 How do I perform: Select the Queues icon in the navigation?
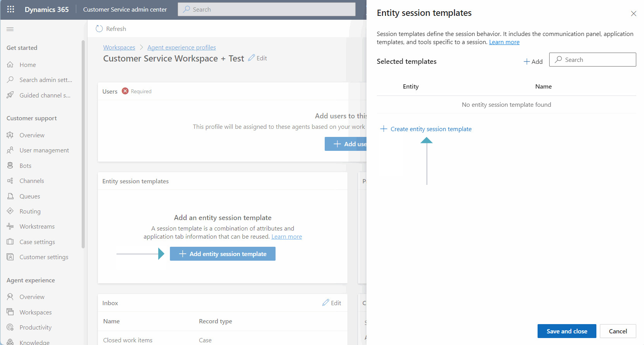(x=10, y=196)
